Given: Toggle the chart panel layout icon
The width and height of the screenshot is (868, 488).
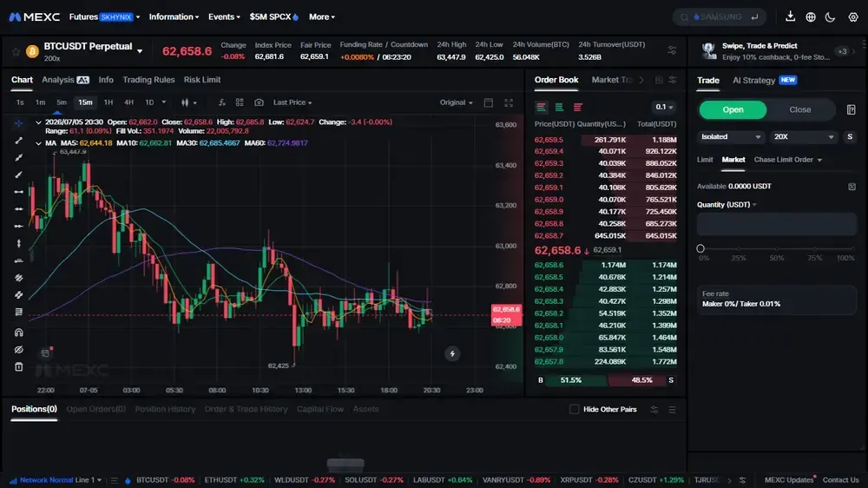Looking at the screenshot, I should pyautogui.click(x=488, y=102).
